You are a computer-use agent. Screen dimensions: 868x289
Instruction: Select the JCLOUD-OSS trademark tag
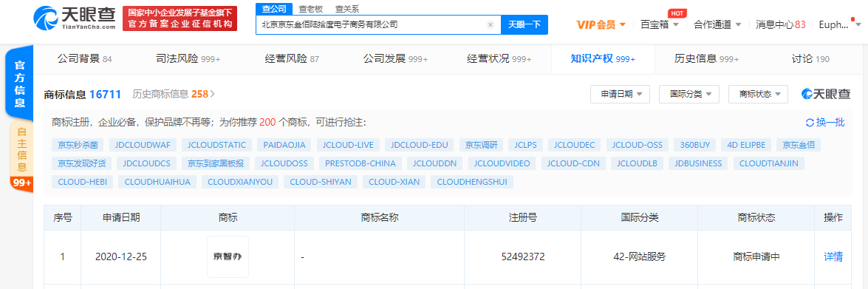tap(638, 145)
